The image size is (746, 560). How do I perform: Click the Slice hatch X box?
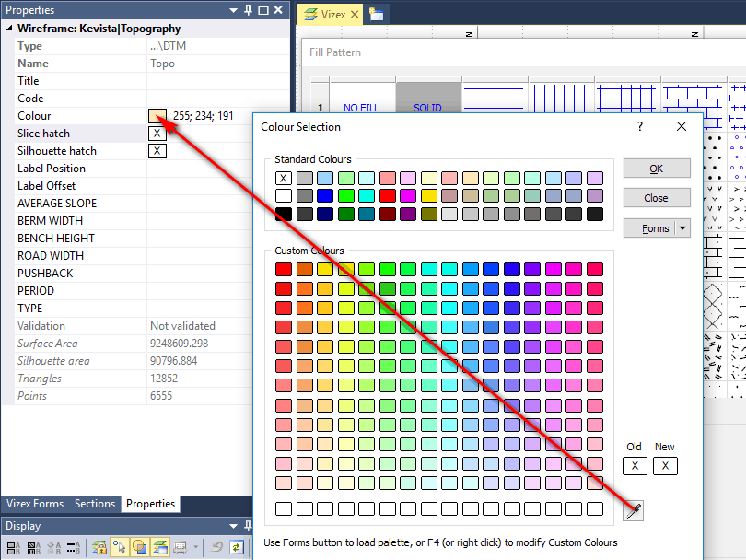[x=157, y=134]
